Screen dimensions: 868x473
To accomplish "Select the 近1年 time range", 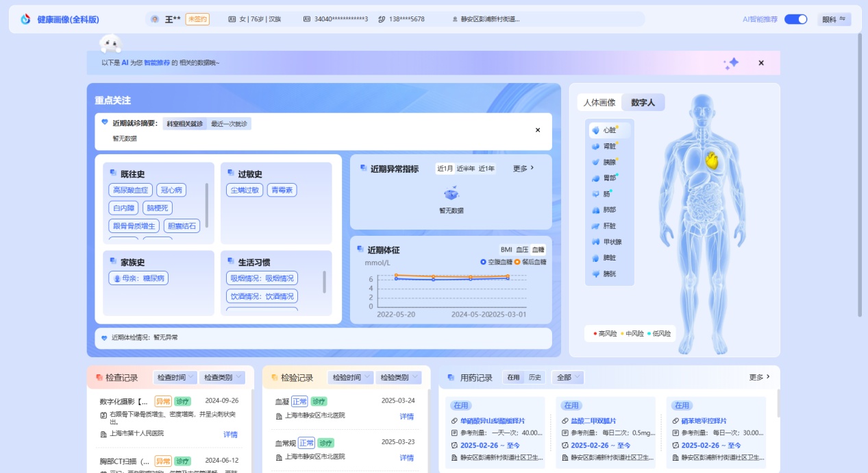I will [486, 169].
